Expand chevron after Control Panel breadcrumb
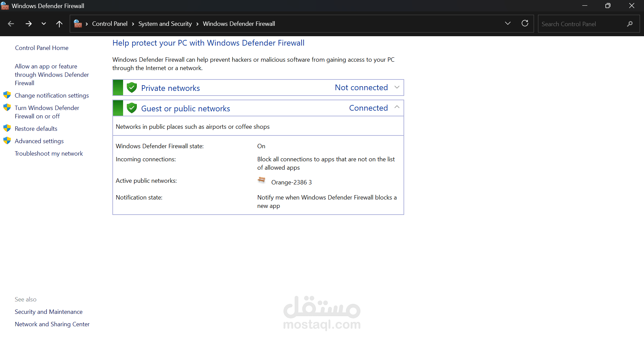This screenshot has height=338, width=644. (x=133, y=24)
